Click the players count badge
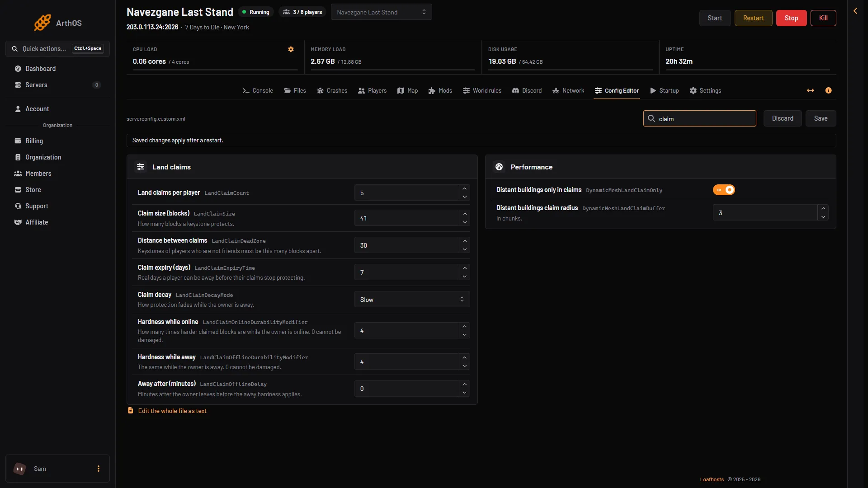 tap(302, 12)
